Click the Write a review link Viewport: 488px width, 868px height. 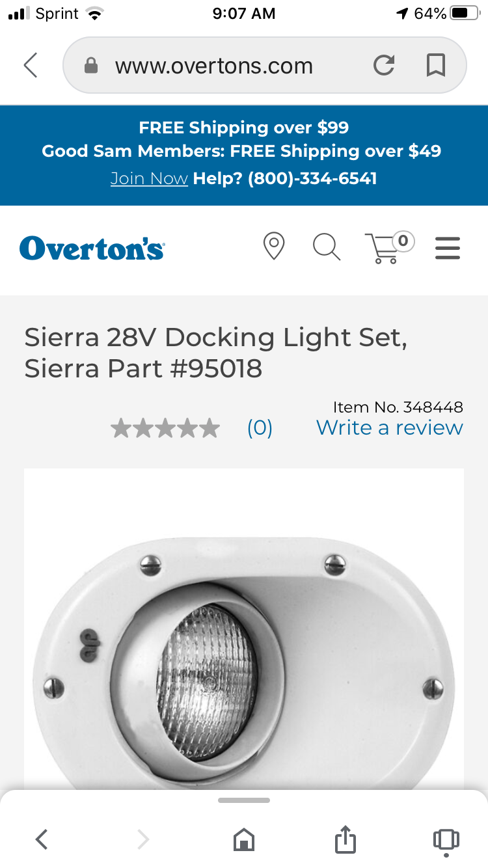390,427
